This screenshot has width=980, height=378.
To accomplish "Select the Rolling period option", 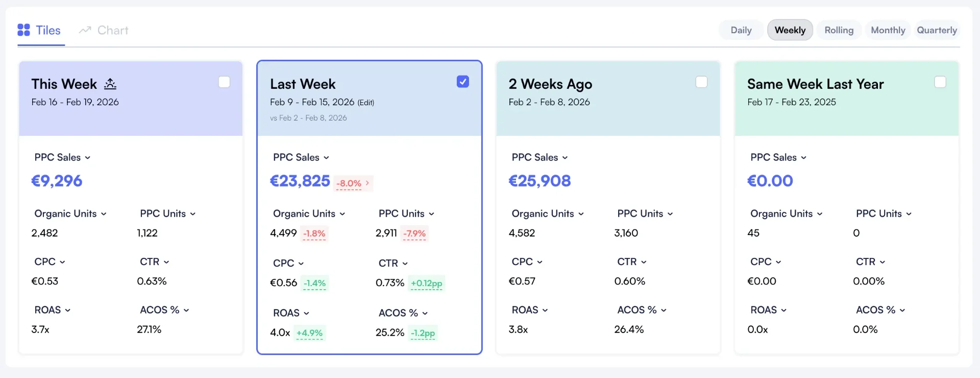I will click(839, 30).
